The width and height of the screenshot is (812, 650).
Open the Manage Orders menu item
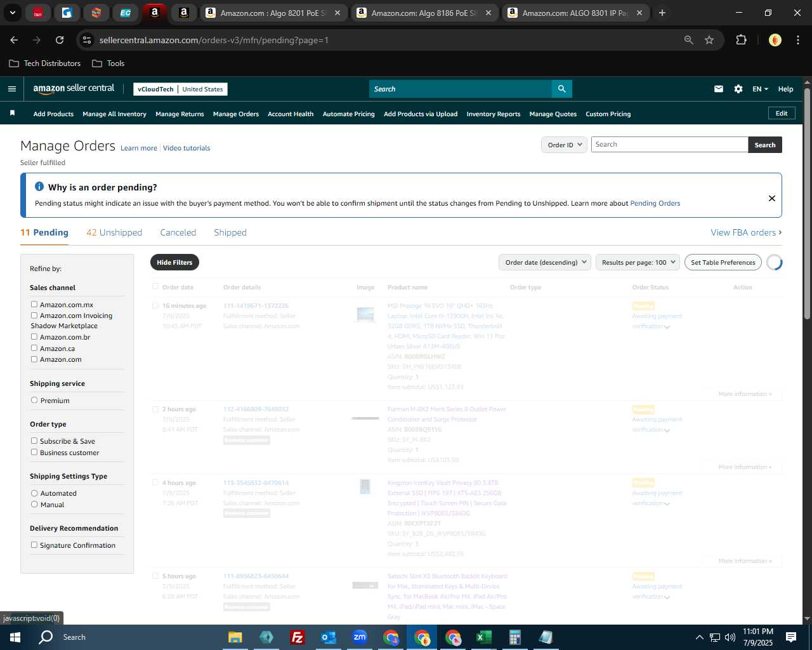coord(236,114)
